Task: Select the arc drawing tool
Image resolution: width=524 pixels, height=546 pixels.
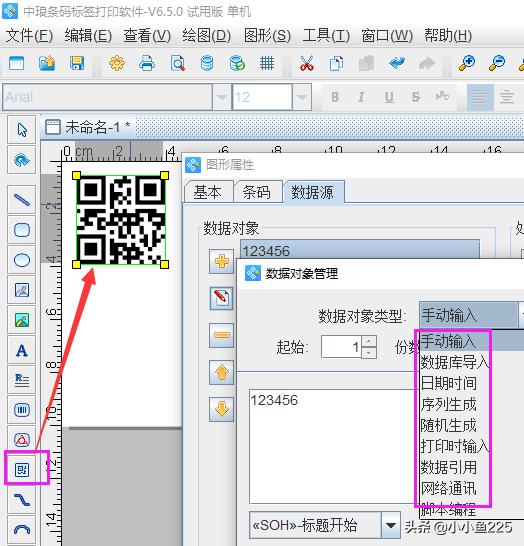Action: (x=22, y=530)
